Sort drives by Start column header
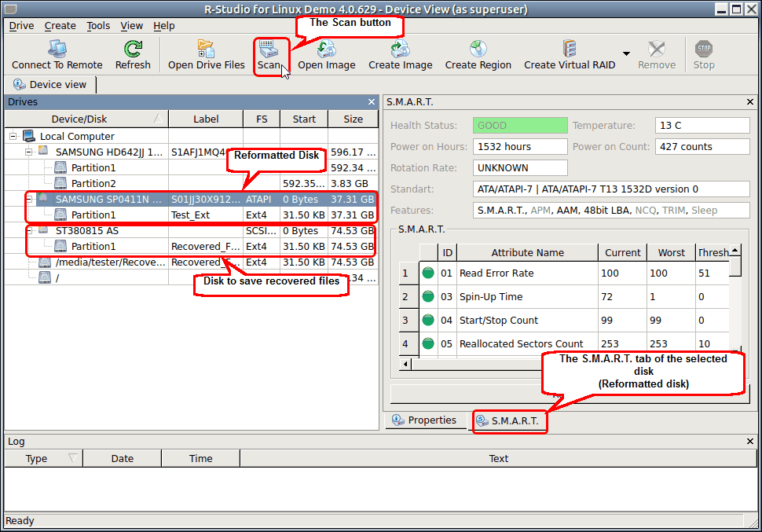Viewport: 762px width, 532px height. click(304, 119)
